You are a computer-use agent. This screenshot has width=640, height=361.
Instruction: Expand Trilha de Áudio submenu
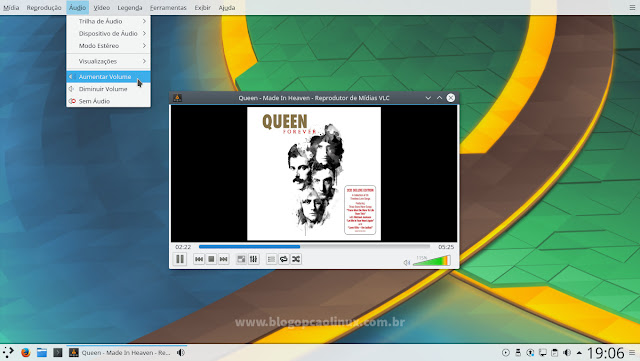tap(108, 21)
